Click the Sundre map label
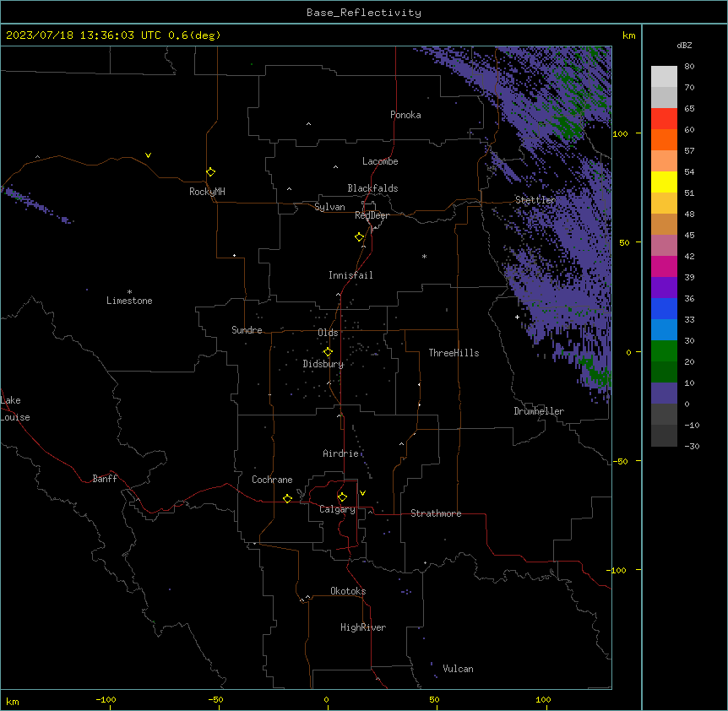 point(247,330)
